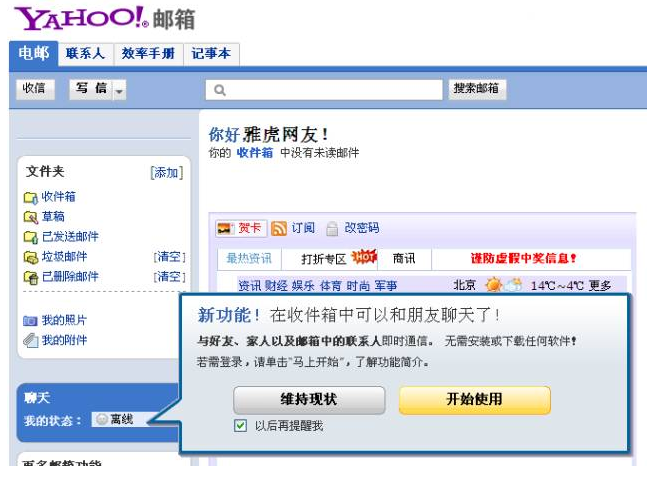
Task: Open the 草稿 folder link
Action: (x=53, y=217)
